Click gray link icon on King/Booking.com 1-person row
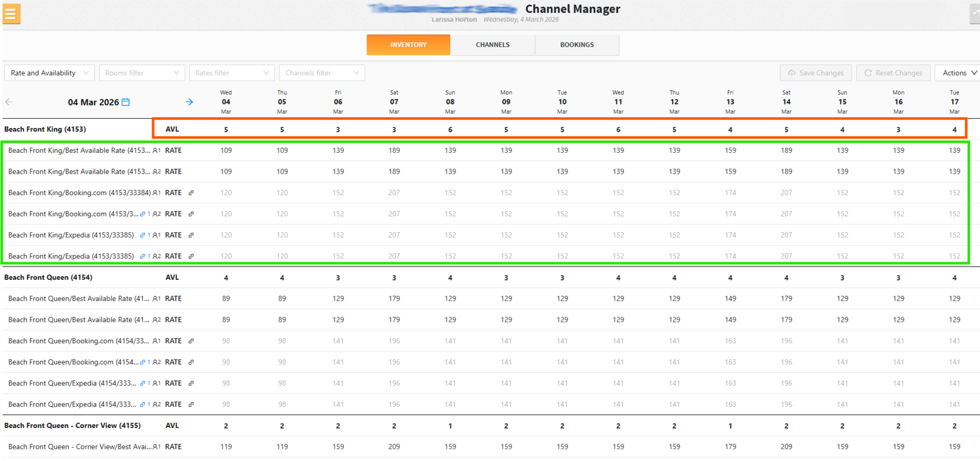The height and width of the screenshot is (461, 980). (x=191, y=193)
